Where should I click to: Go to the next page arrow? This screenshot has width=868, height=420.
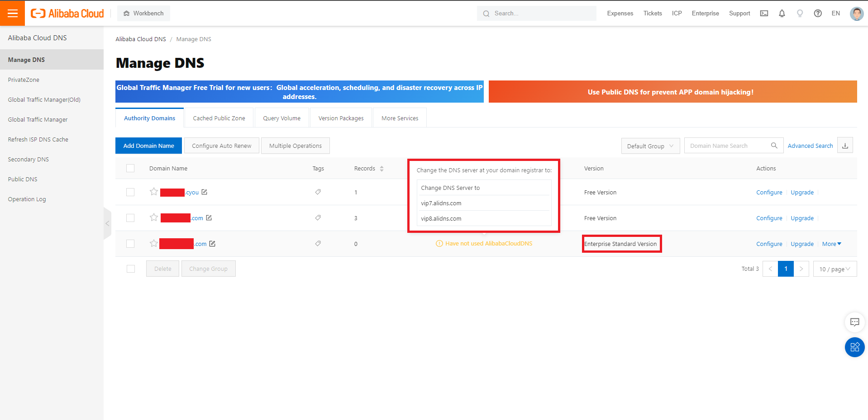point(801,269)
